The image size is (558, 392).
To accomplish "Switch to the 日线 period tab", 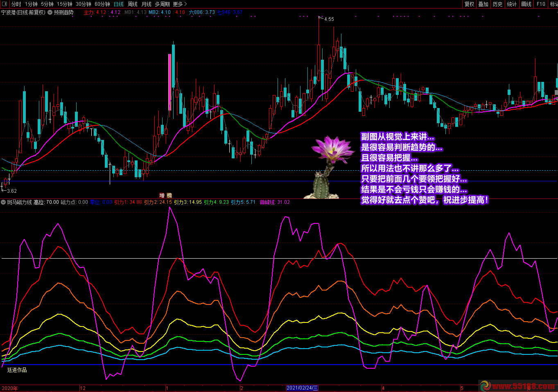I will 118,4.
